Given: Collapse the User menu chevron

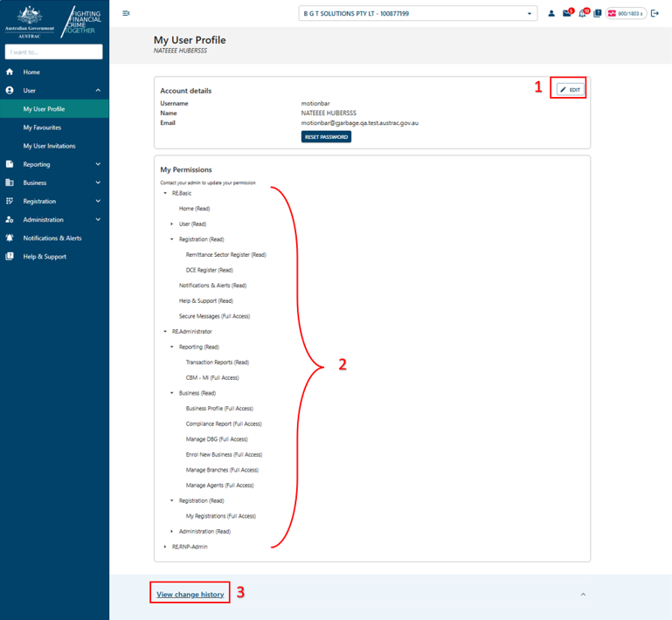Looking at the screenshot, I should (x=98, y=90).
